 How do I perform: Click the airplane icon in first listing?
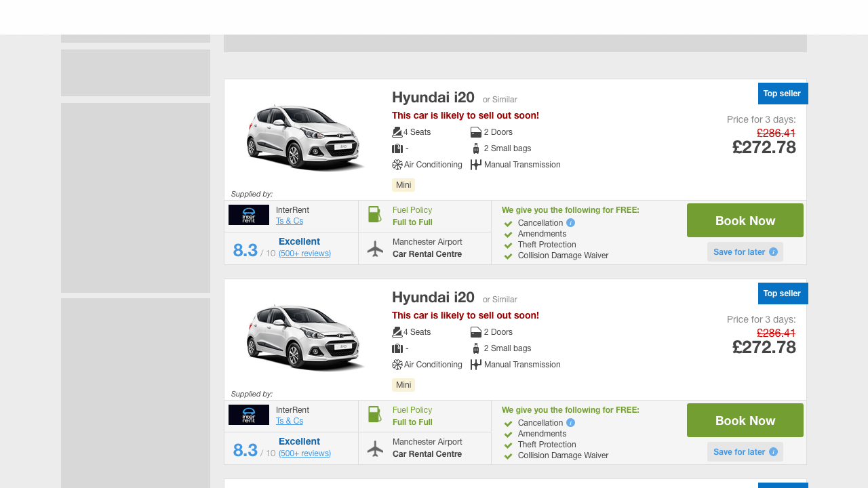(x=375, y=249)
